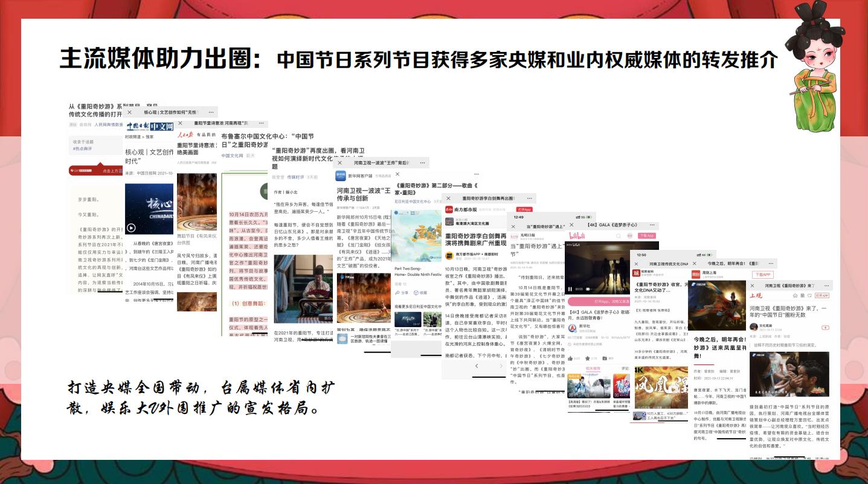Tap the 收藏 collect icon on song page
Screen dimensions: 868x484
420,293
